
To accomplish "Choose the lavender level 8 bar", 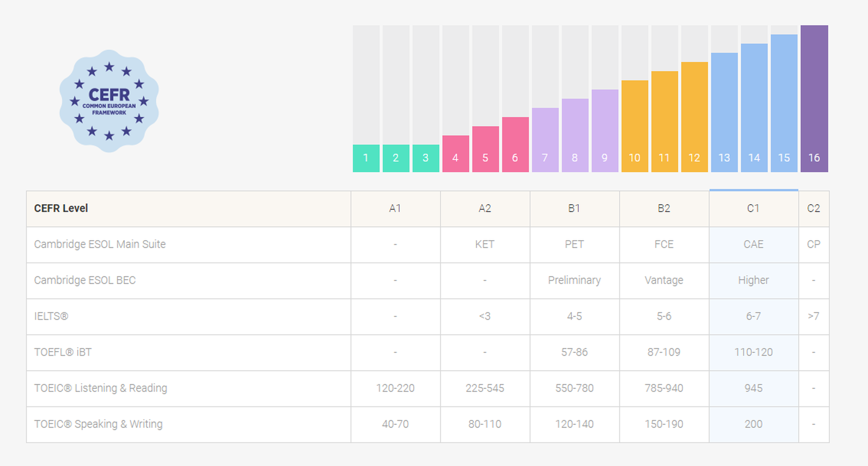I will [x=575, y=135].
